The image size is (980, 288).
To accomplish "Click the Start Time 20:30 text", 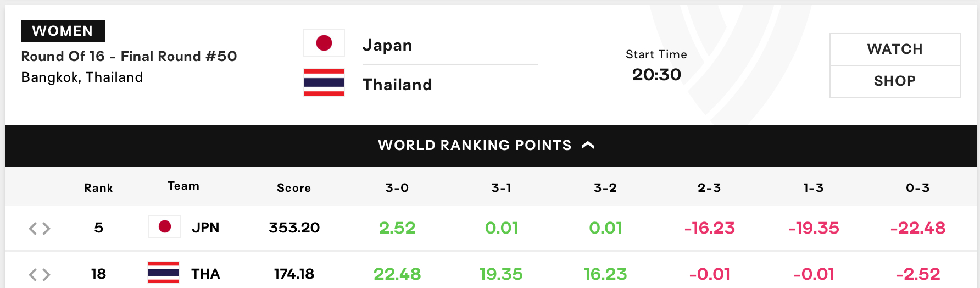I will 656,66.
